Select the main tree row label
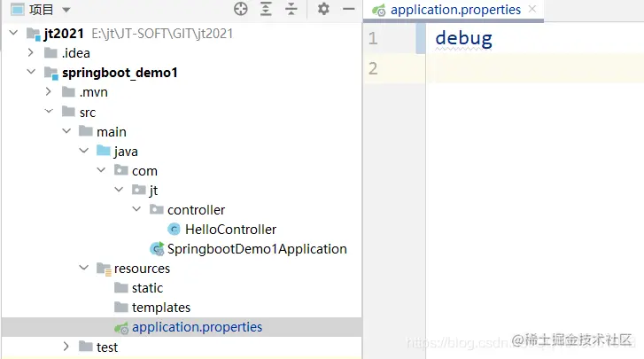The image size is (644, 359). pos(112,132)
